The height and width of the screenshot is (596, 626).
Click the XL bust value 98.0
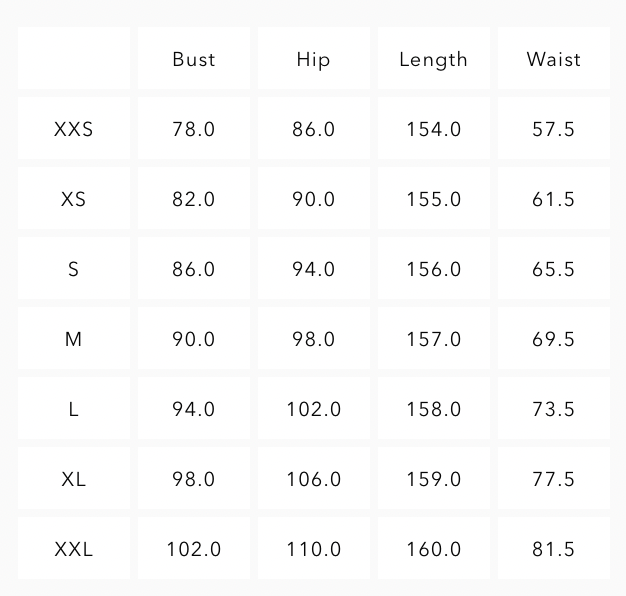coord(193,479)
